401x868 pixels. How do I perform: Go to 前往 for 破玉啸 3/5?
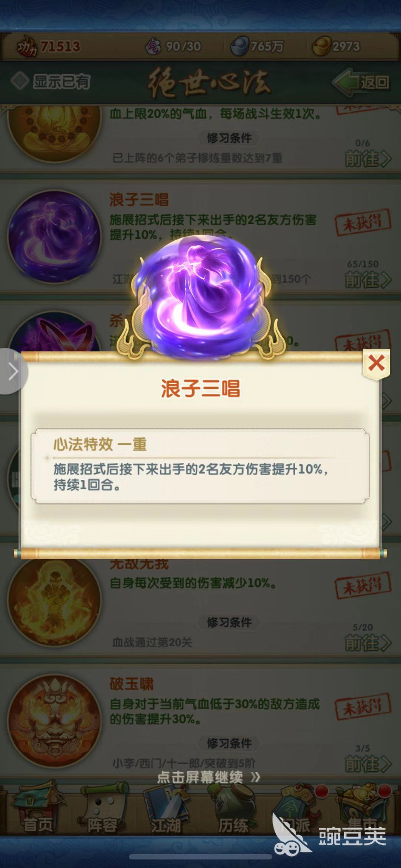coord(368,764)
